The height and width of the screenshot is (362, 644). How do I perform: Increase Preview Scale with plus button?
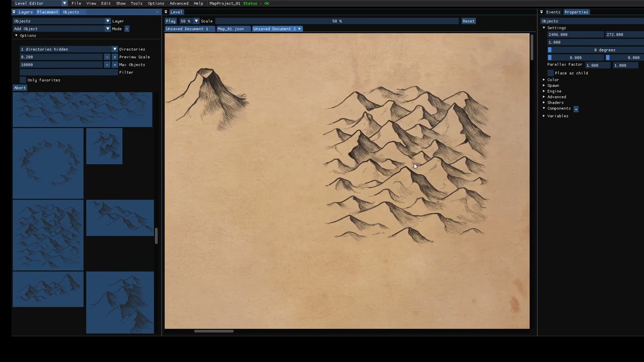115,57
